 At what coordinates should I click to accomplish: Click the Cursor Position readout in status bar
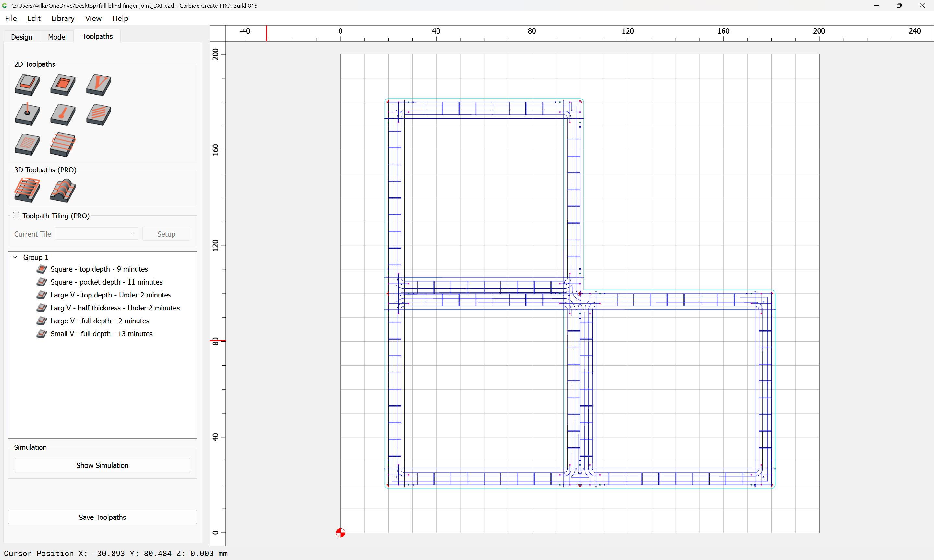(x=115, y=553)
